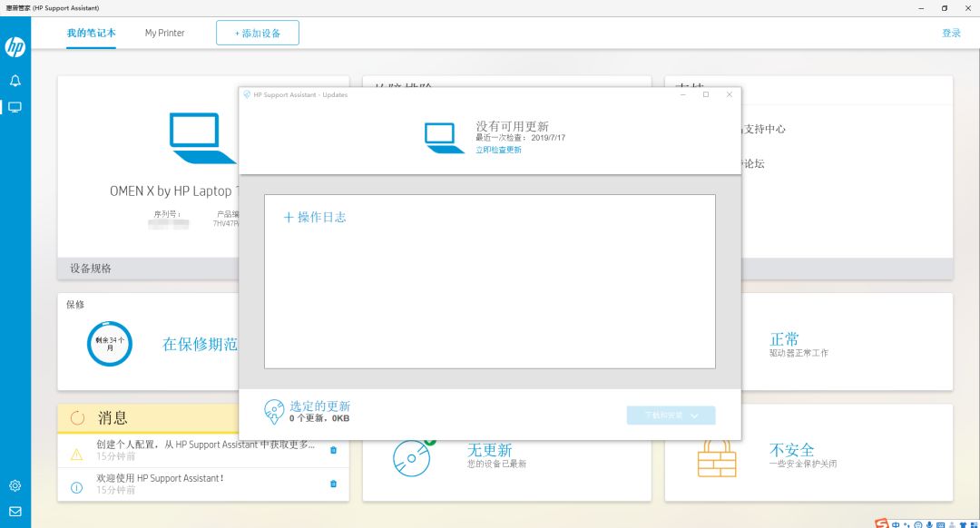
Task: Click the disc icon on 无更新 card
Action: 413,457
